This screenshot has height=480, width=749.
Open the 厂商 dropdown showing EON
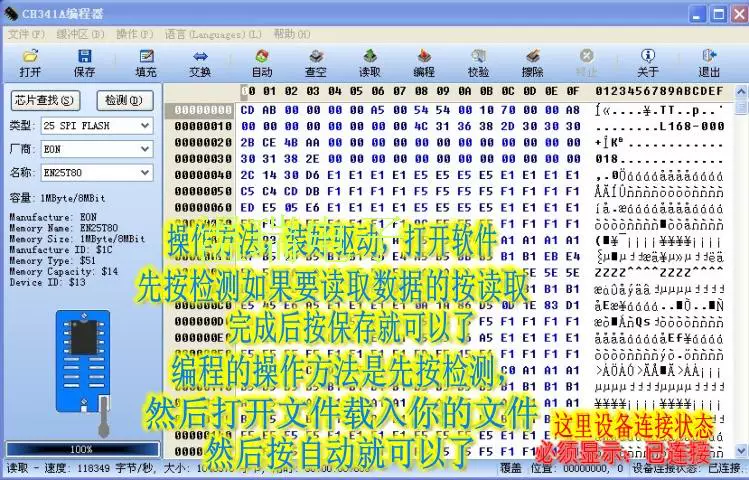point(97,149)
